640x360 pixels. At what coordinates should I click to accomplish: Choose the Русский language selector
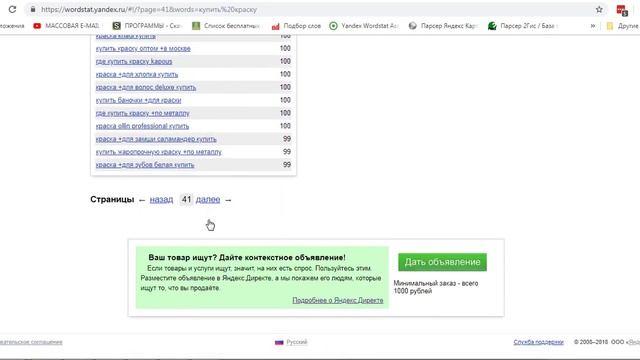coord(291,342)
